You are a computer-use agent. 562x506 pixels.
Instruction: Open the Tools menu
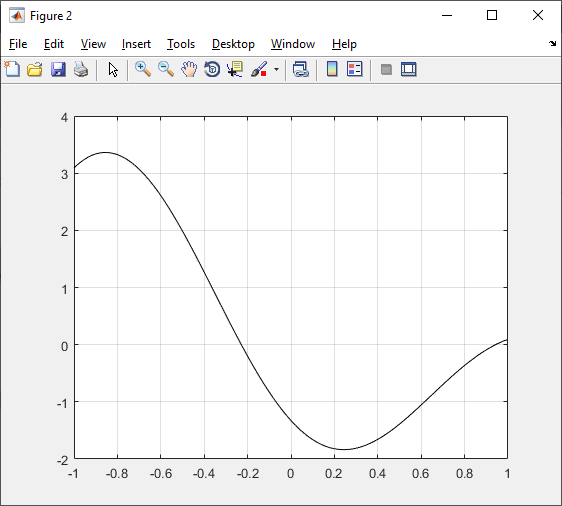coord(181,44)
